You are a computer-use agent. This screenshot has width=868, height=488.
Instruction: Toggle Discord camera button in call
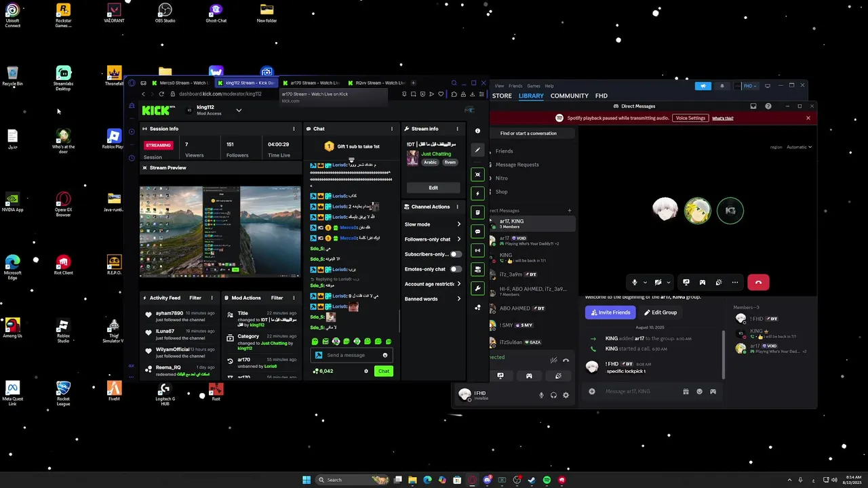click(658, 282)
